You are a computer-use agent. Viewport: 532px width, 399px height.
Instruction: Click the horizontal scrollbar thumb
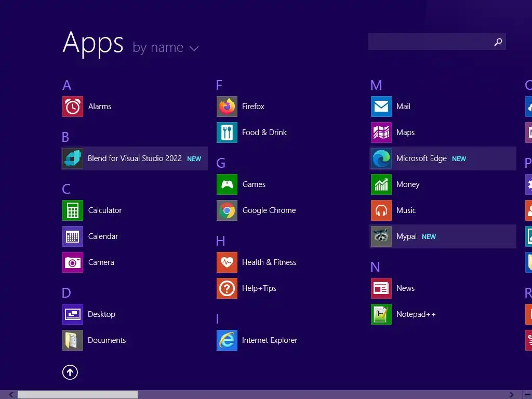(78, 395)
